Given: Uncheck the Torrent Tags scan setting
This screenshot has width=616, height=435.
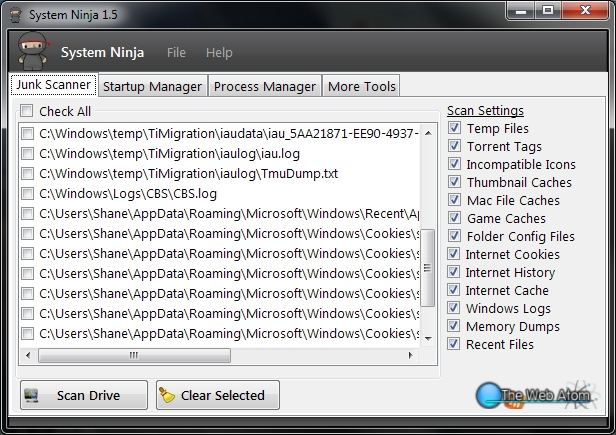Looking at the screenshot, I should tap(454, 146).
